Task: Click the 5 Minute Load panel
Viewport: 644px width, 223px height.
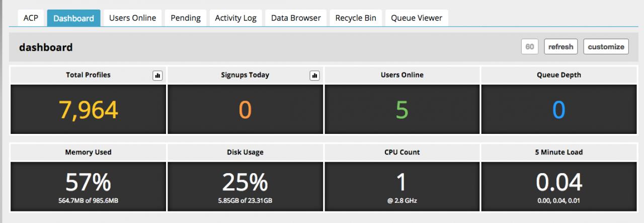Action: [558, 186]
